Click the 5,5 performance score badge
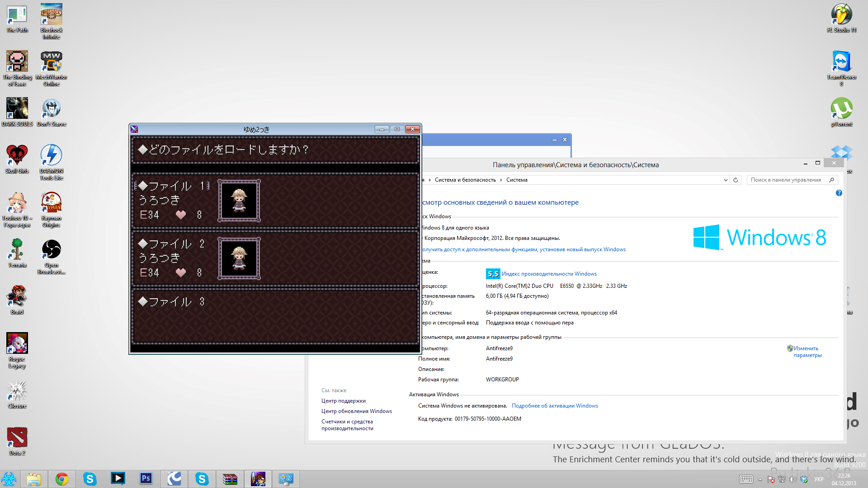 click(493, 274)
